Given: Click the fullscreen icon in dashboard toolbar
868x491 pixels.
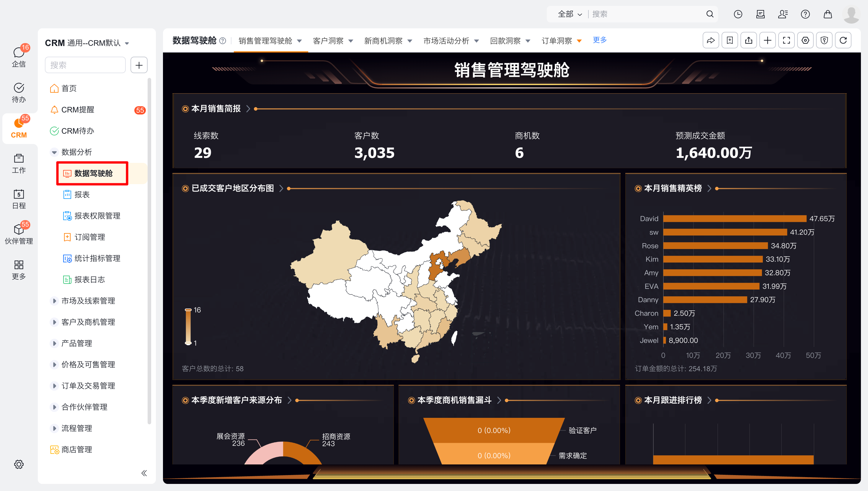Looking at the screenshot, I should [786, 40].
